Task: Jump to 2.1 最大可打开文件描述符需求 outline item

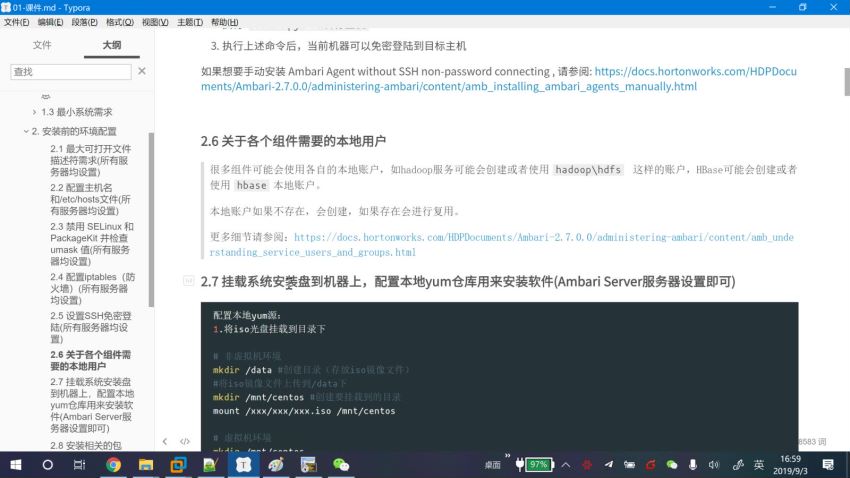Action: pos(91,160)
